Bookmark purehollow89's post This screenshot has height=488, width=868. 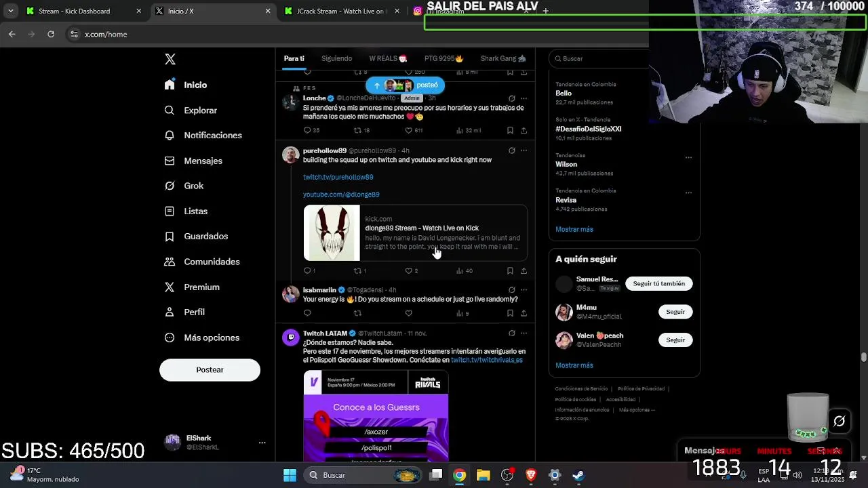(x=510, y=270)
